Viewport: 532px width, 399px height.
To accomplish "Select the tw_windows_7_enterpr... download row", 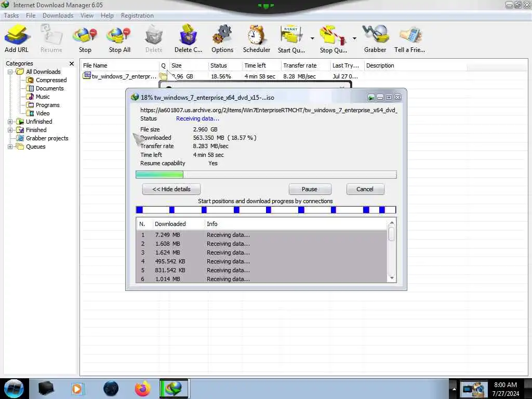I will [220, 76].
